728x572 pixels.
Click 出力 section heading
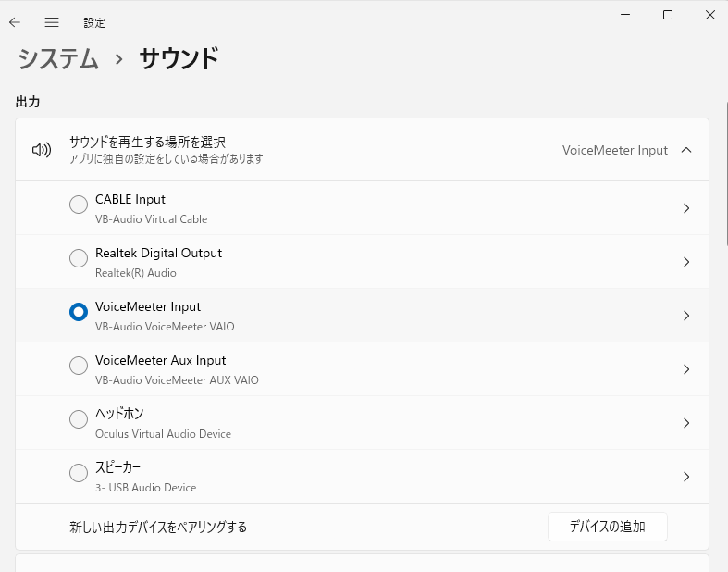[x=28, y=102]
